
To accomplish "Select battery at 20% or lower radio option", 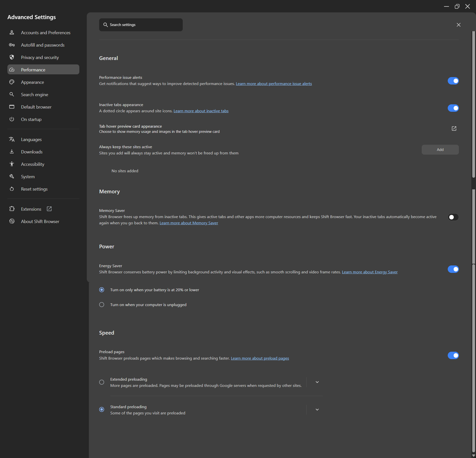I will 102,290.
